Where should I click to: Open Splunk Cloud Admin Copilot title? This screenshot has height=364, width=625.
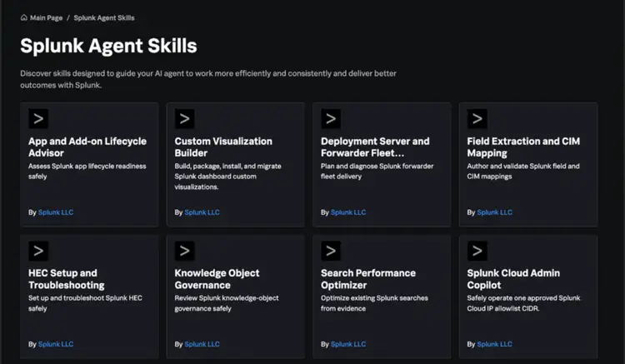click(x=513, y=279)
